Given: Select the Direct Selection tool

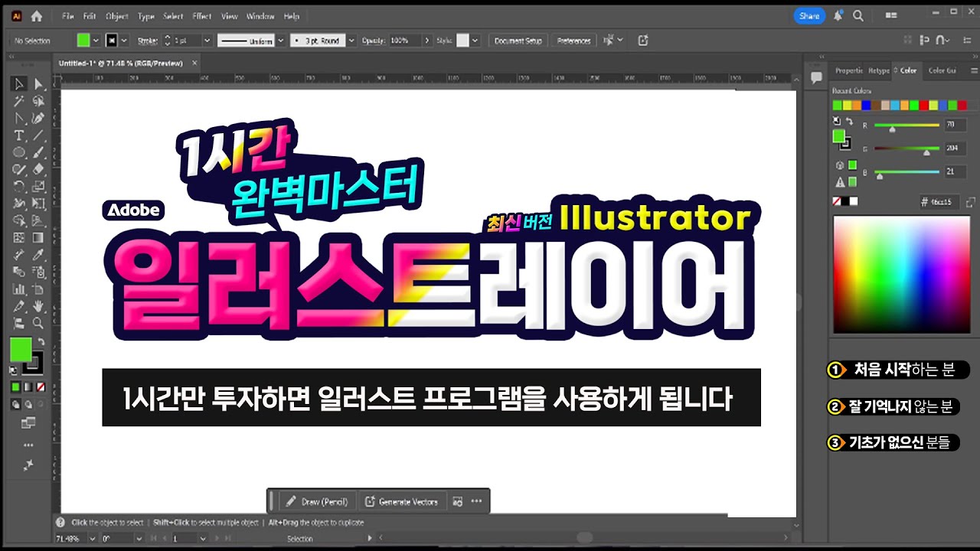Looking at the screenshot, I should (38, 83).
